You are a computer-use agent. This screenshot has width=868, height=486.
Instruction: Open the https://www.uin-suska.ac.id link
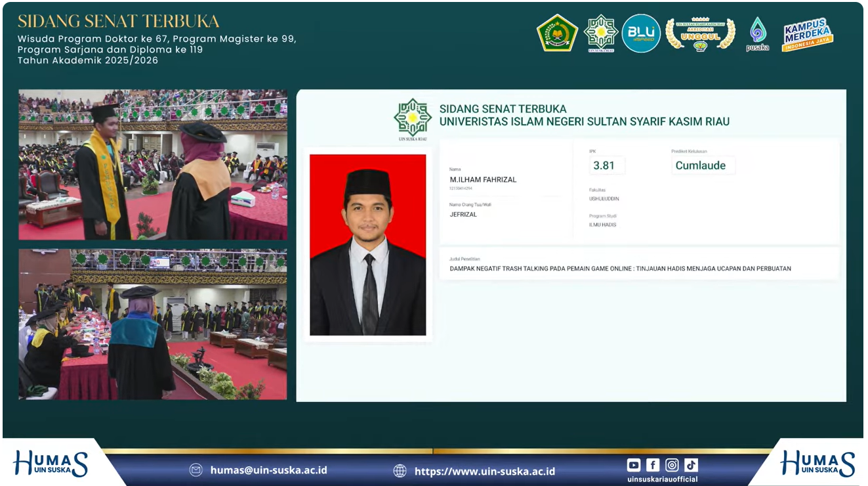(x=485, y=471)
